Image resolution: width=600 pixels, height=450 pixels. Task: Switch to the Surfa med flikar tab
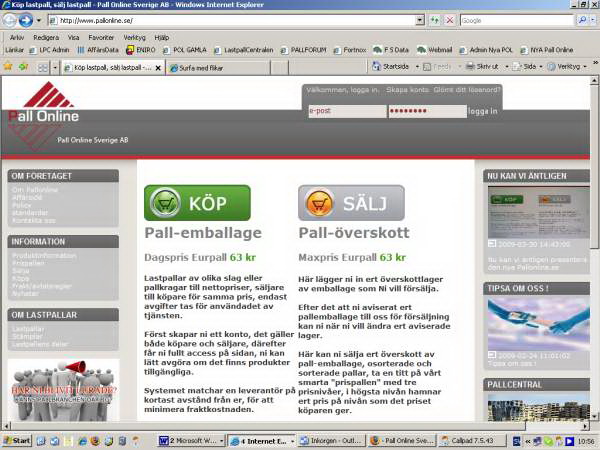coord(218,68)
